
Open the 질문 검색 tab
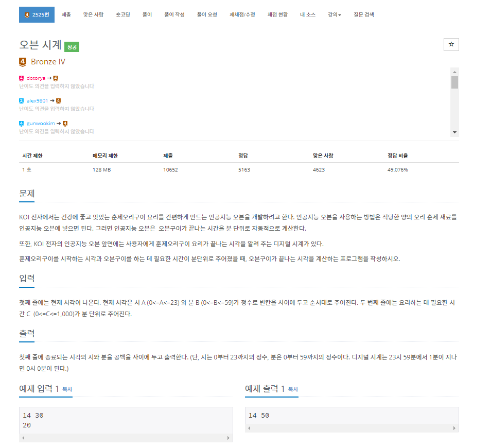363,15
